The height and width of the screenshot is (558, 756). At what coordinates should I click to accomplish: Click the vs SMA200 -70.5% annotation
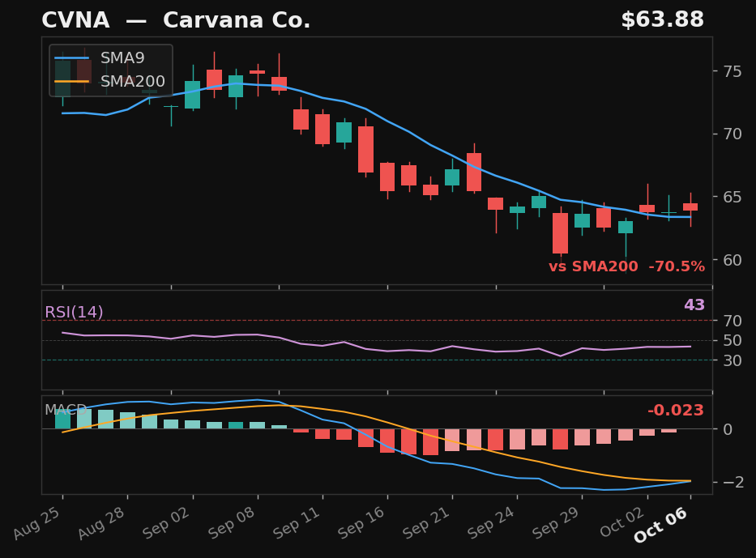point(626,266)
